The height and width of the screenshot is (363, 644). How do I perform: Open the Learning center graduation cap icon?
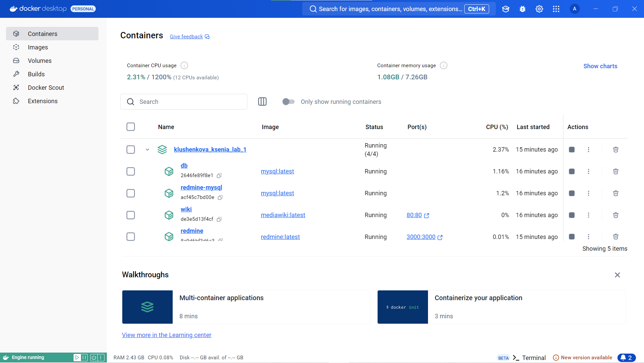coord(506,9)
